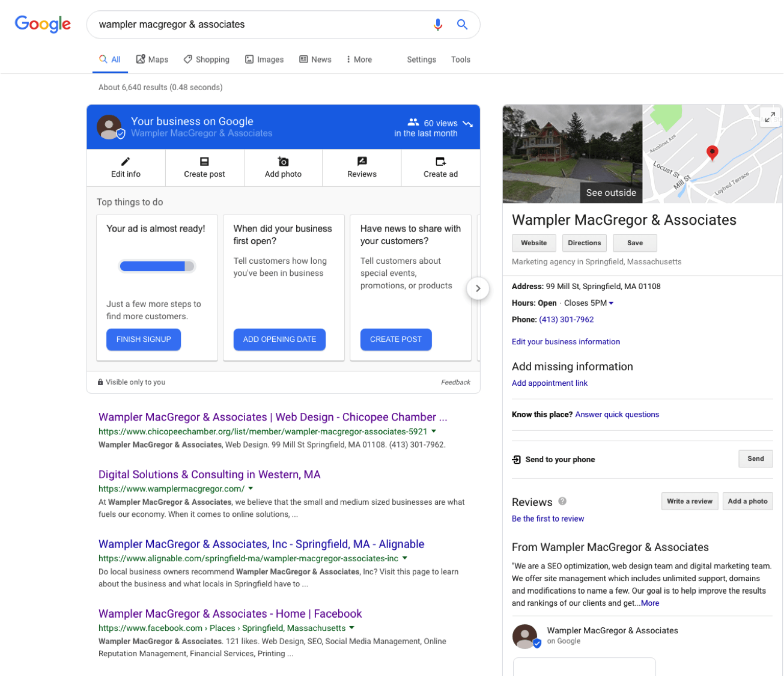This screenshot has width=784, height=676.
Task: Open Edit info with pencil icon
Action: tap(126, 161)
